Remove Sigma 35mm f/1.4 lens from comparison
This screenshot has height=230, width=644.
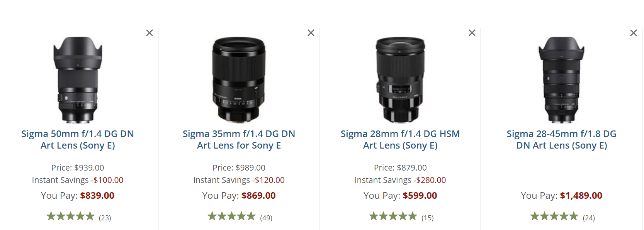click(x=311, y=33)
